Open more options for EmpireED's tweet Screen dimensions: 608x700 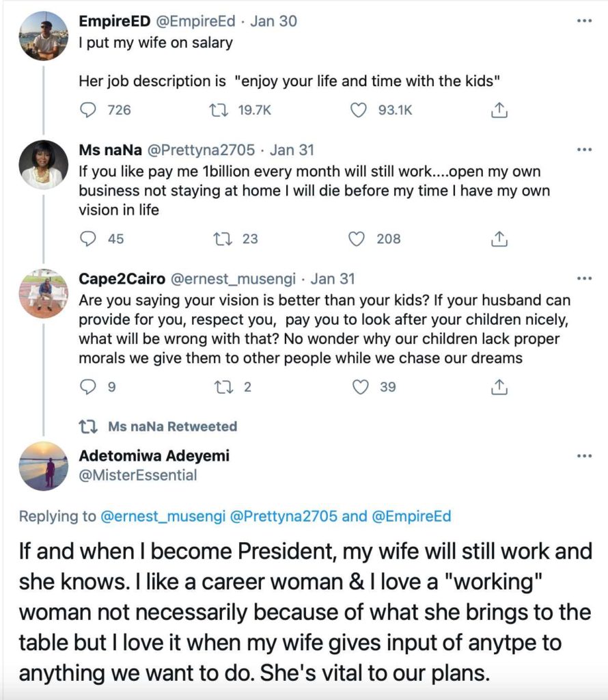584,21
